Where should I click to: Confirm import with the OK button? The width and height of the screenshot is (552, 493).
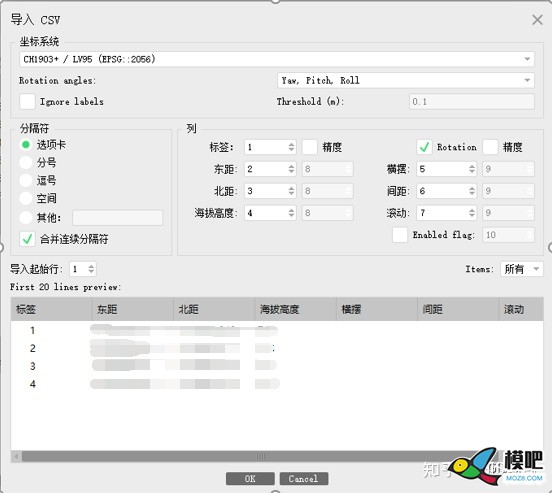(250, 479)
